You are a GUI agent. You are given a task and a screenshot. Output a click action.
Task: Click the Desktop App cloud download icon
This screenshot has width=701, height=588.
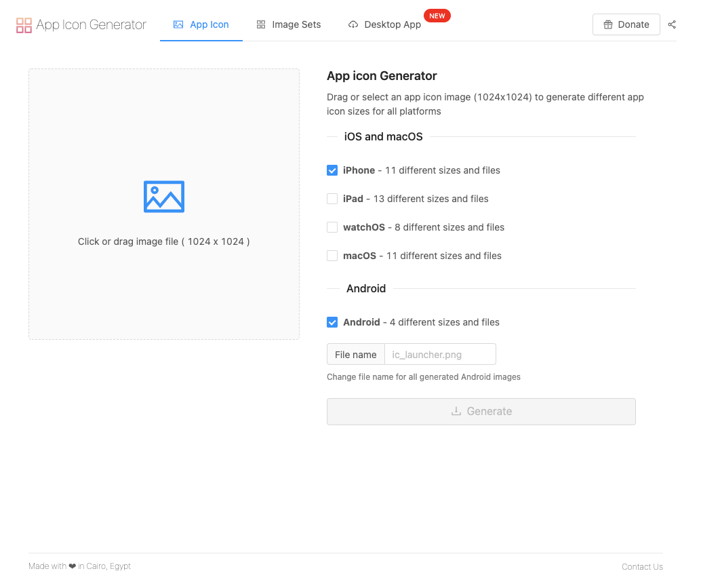353,24
